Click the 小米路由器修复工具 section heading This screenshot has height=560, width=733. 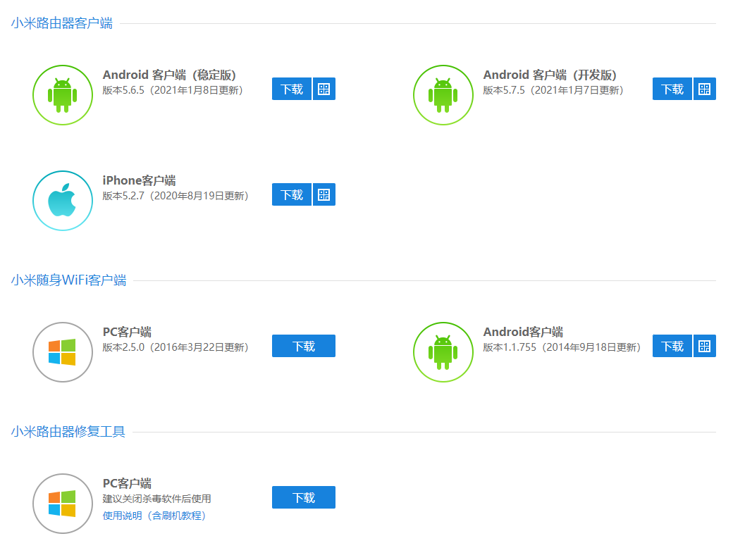click(68, 431)
